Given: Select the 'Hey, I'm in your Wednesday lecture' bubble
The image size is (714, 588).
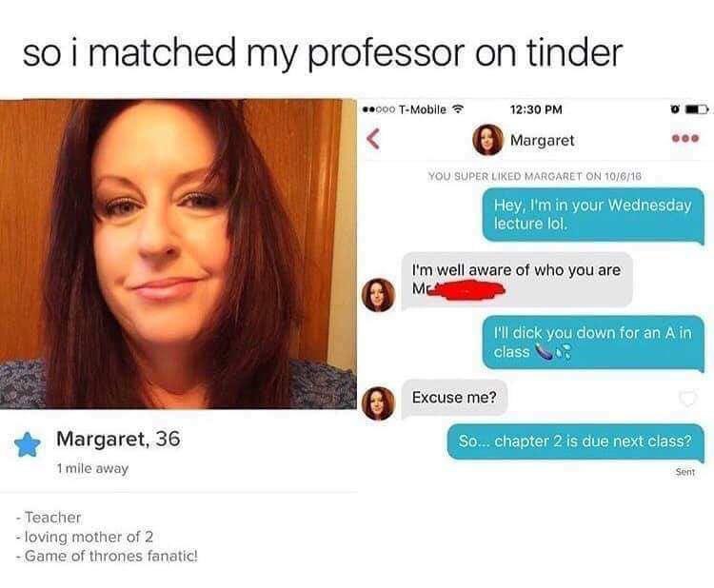Looking at the screenshot, I should [x=593, y=215].
